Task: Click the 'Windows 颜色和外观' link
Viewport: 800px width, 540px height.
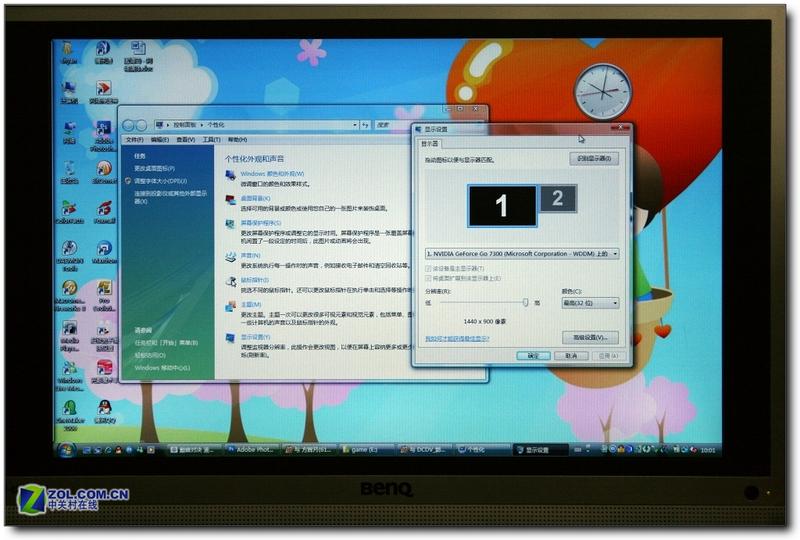Action: (272, 174)
